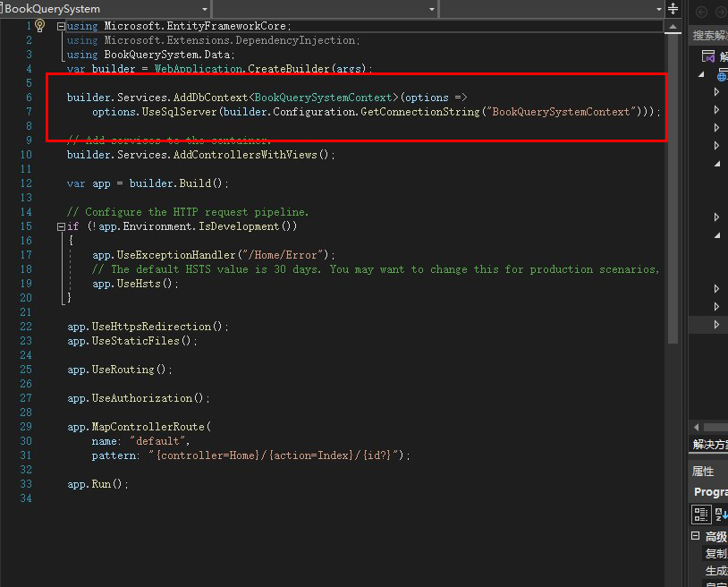The width and height of the screenshot is (728, 587).
Task: Click the GetConnectionString method name
Action: coord(419,112)
